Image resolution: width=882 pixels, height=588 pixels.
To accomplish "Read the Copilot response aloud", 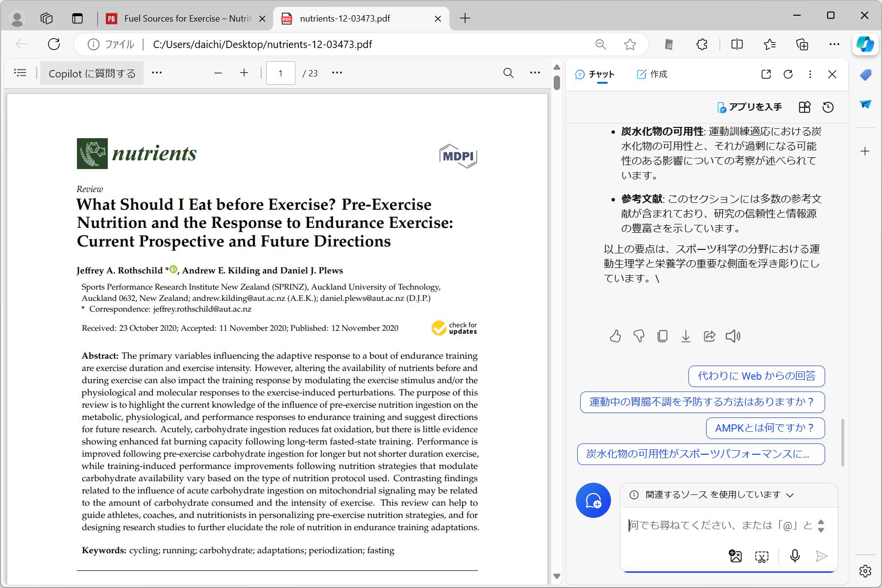I will 733,336.
